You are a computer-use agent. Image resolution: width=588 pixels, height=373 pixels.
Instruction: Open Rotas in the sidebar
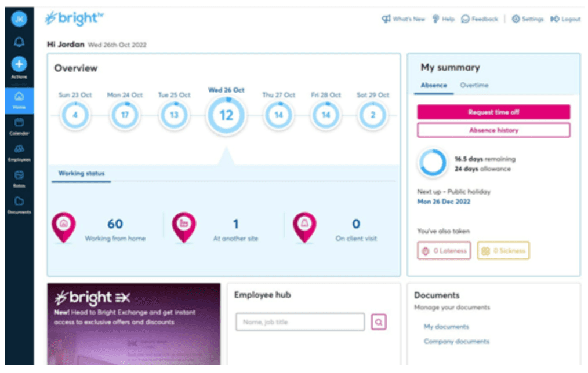tap(19, 179)
